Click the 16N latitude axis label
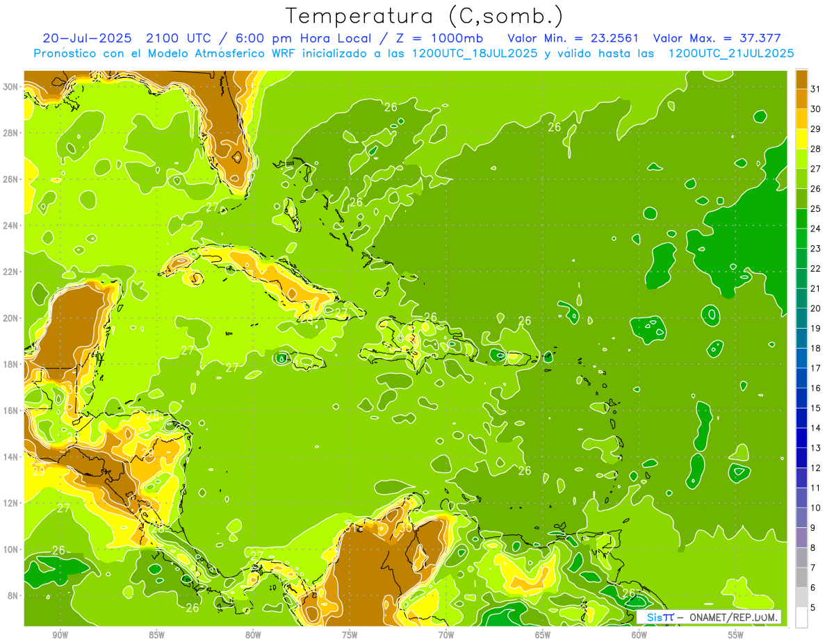 click(x=10, y=411)
